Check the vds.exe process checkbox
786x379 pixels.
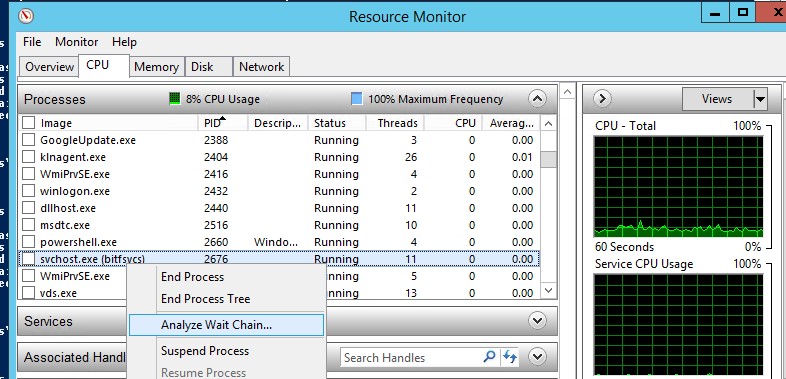click(x=29, y=293)
